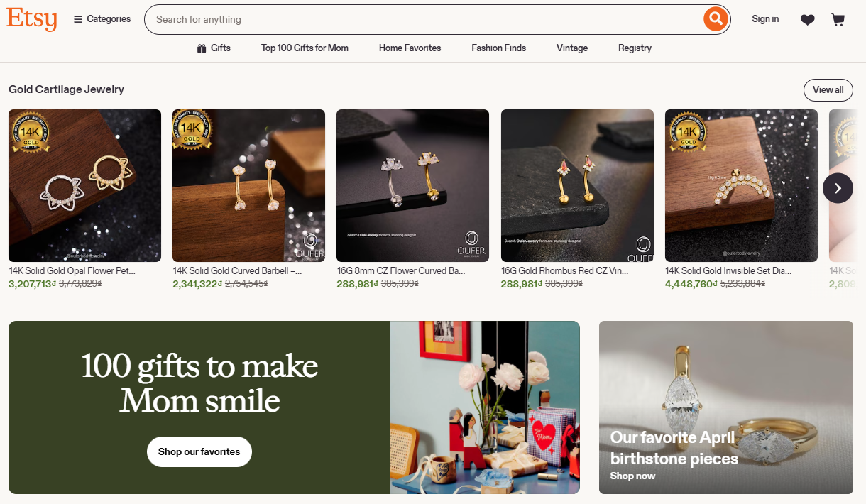Open Favorites heart icon
This screenshot has width=866, height=504.
(807, 19)
